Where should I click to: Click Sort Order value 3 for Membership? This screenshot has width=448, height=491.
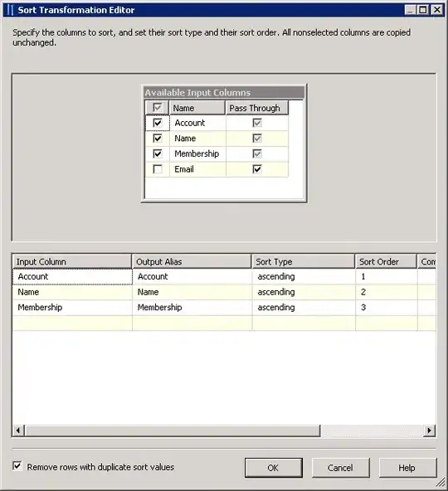coord(387,308)
